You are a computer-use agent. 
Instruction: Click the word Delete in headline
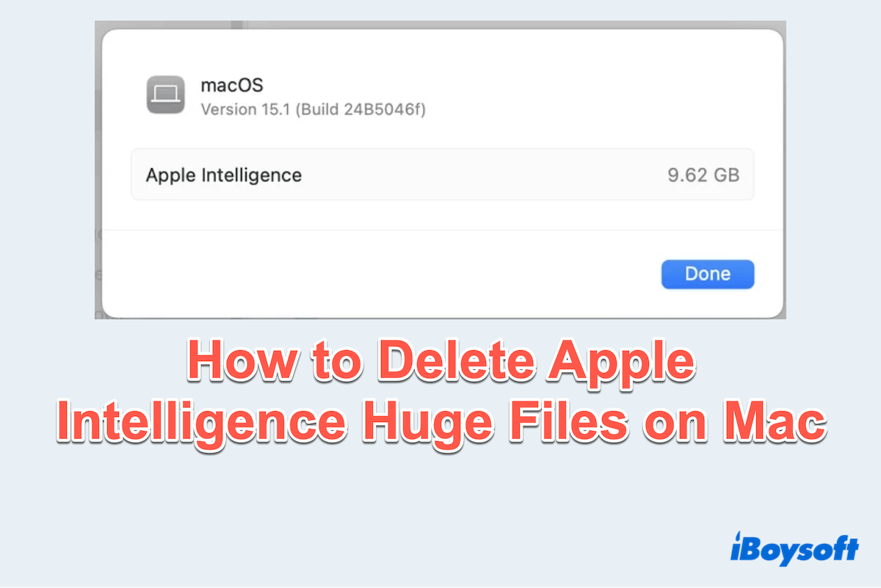(x=459, y=364)
